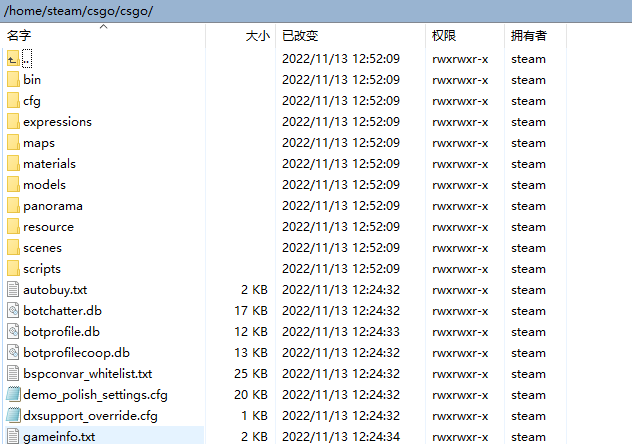632x444 pixels.
Task: Click the parent directory up-arrow folder icon
Action: [x=13, y=59]
